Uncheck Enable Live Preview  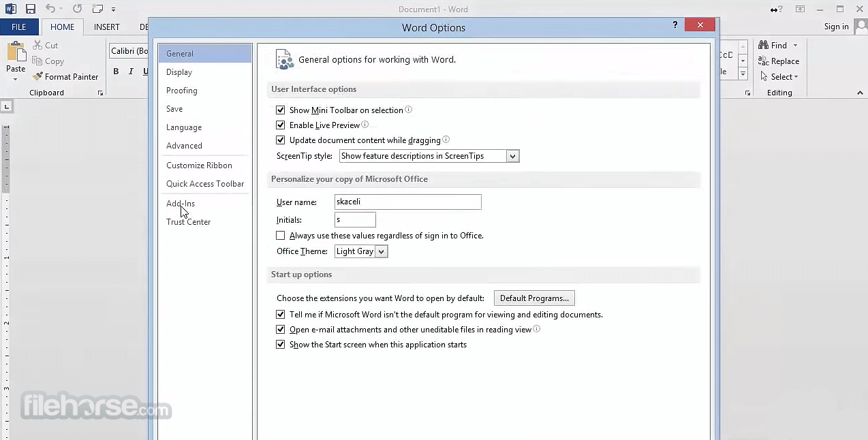point(281,125)
